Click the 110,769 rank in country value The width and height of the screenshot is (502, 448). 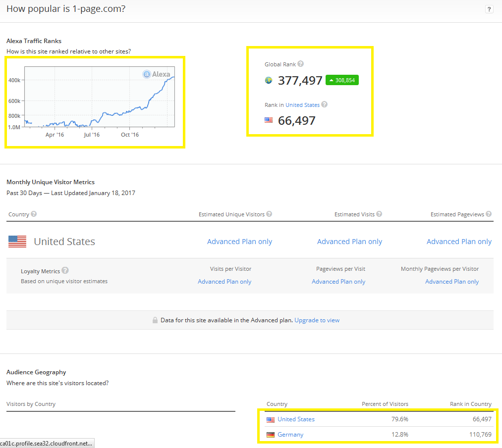[480, 435]
